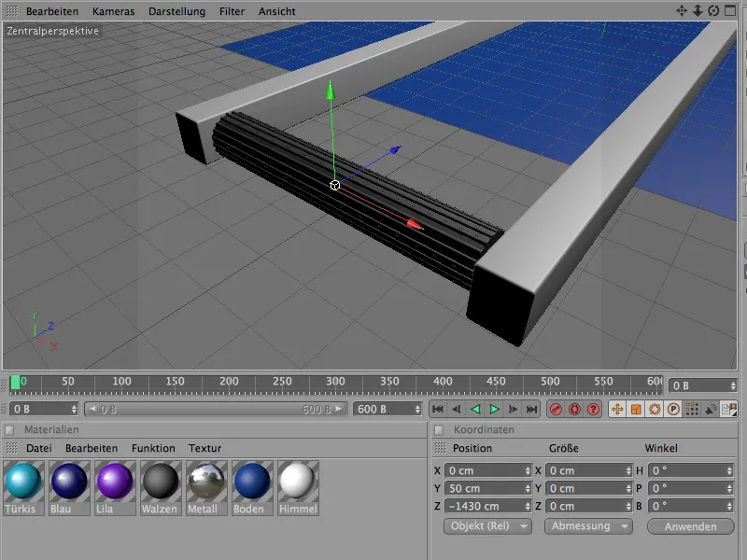This screenshot has height=560, width=747.
Task: Open the Textur menu in Materialien
Action: pos(204,448)
